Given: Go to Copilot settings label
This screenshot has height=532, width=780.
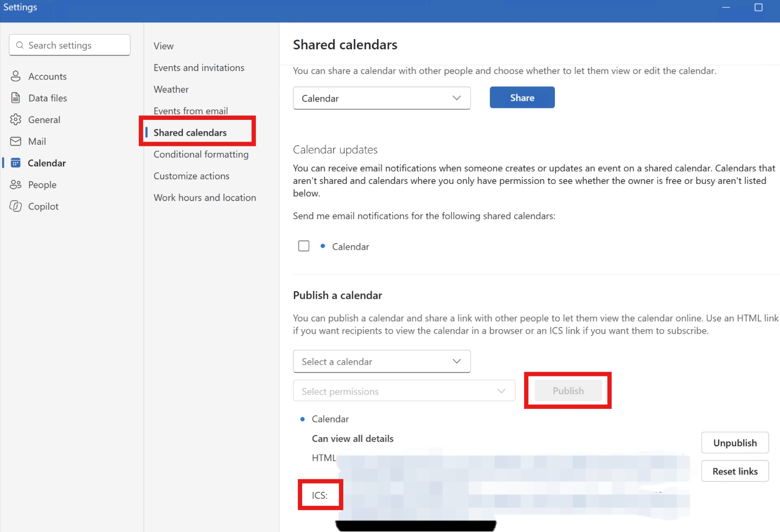Looking at the screenshot, I should [43, 207].
